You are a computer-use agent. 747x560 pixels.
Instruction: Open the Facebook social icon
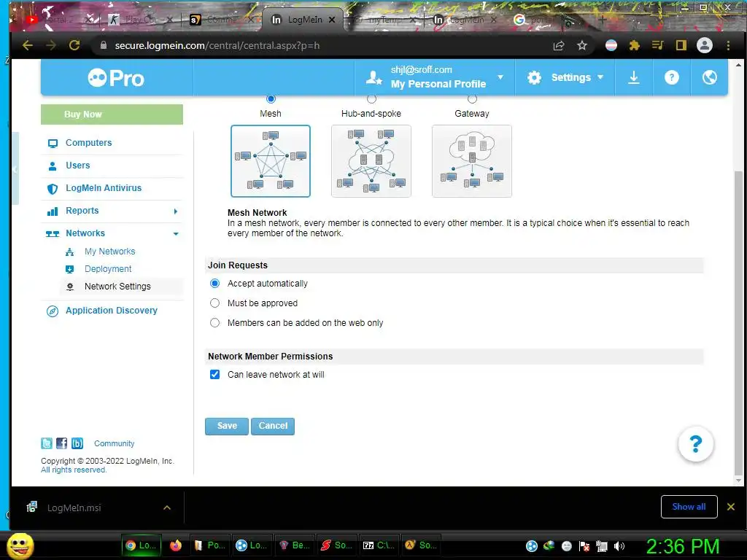(x=62, y=443)
